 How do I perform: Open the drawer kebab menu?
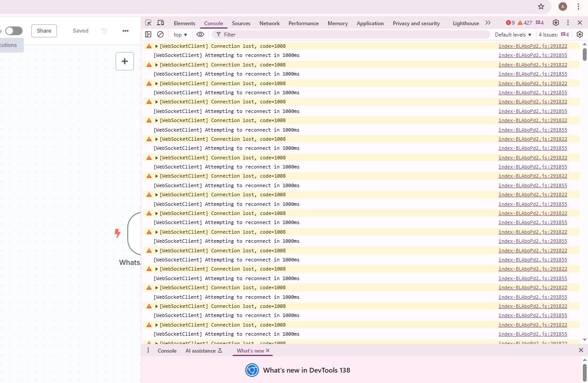[x=148, y=350]
